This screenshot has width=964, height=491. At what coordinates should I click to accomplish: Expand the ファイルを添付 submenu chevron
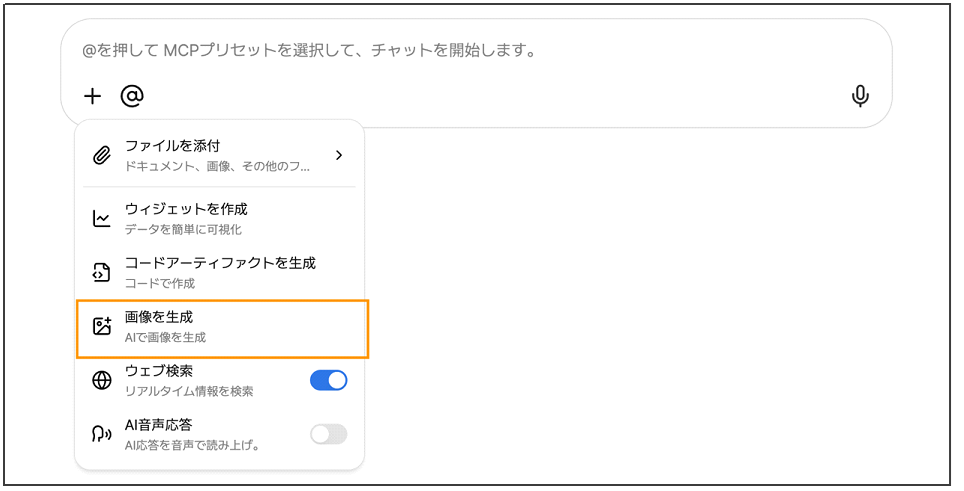click(x=339, y=155)
